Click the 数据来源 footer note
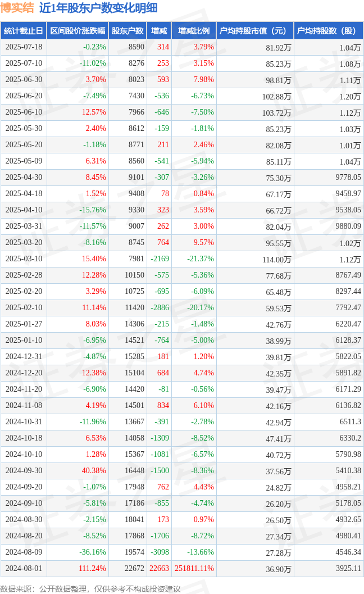Viewport: 364px width, 594px height. coord(90,589)
